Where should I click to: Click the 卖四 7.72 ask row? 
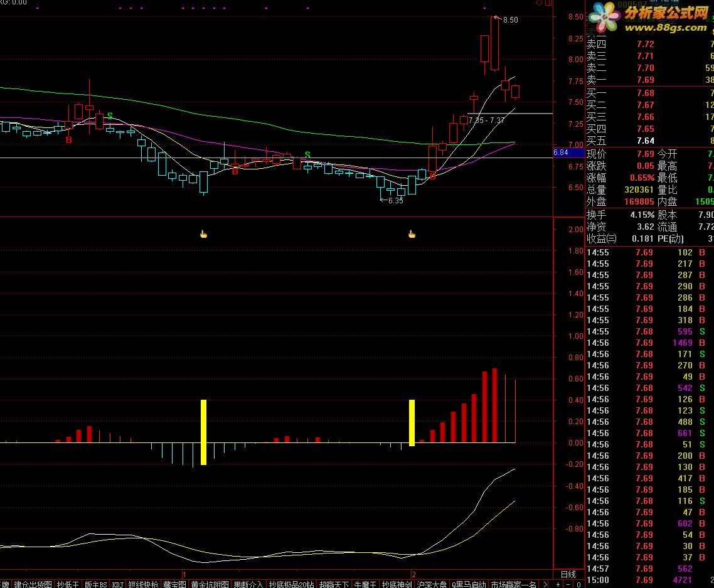click(650, 44)
